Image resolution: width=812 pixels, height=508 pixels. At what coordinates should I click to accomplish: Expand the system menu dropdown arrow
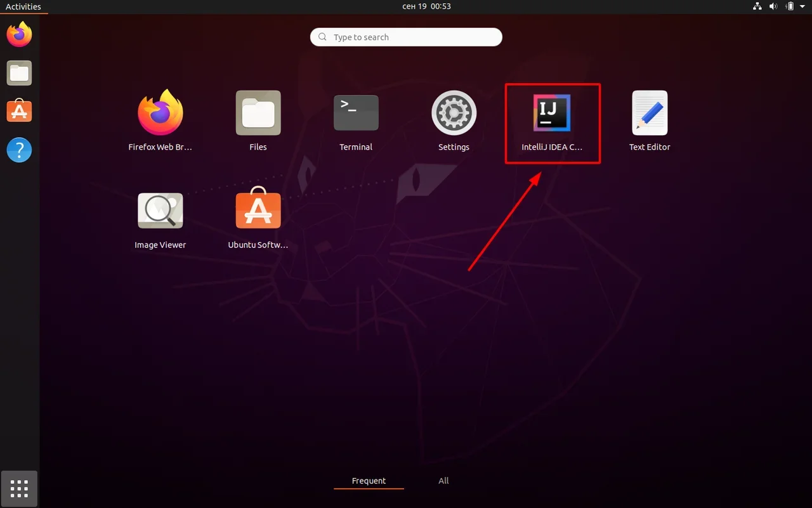click(802, 6)
